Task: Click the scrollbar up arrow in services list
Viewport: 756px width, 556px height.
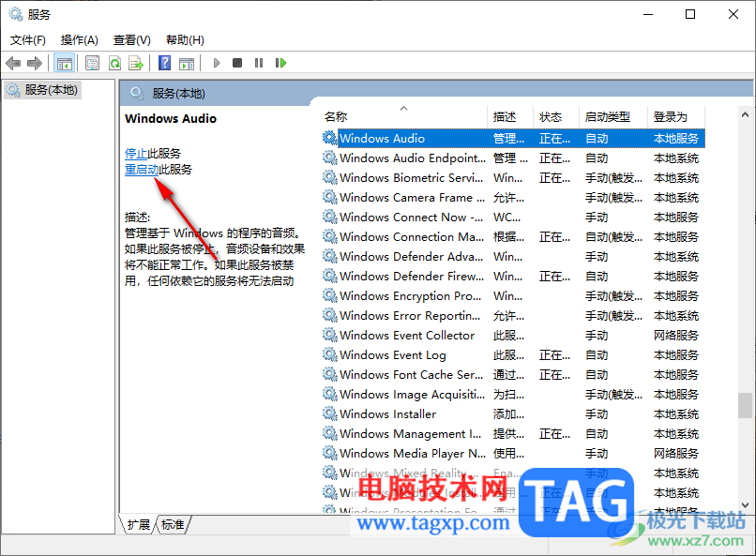Action: click(745, 114)
